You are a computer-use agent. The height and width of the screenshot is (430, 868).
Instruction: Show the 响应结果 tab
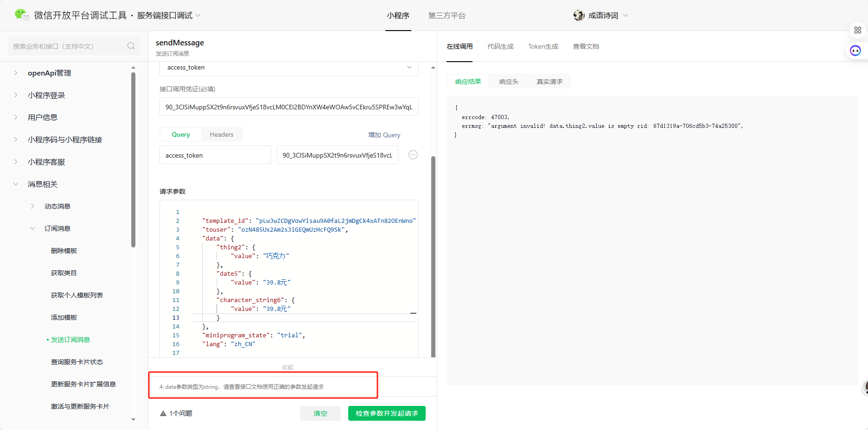tap(468, 82)
